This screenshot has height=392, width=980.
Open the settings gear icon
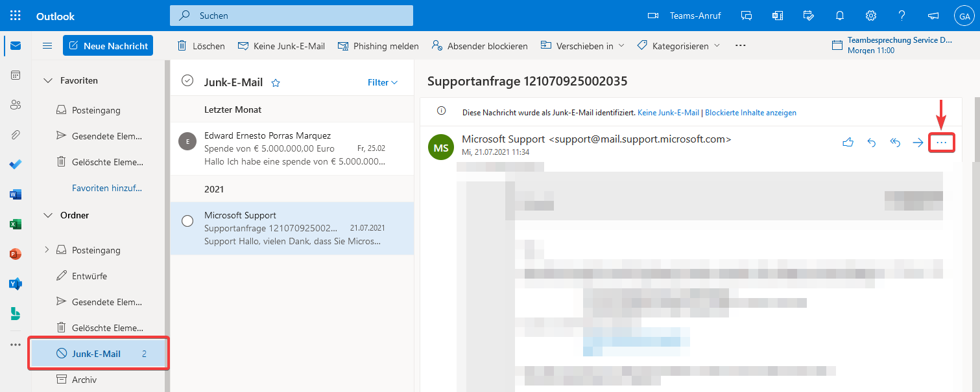(x=871, y=16)
